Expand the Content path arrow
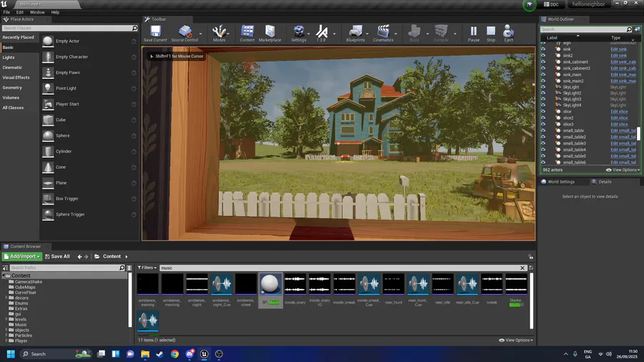 [126, 257]
